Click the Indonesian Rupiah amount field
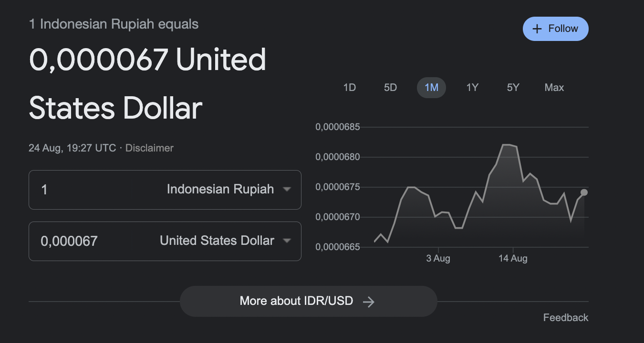644x343 pixels. 95,190
